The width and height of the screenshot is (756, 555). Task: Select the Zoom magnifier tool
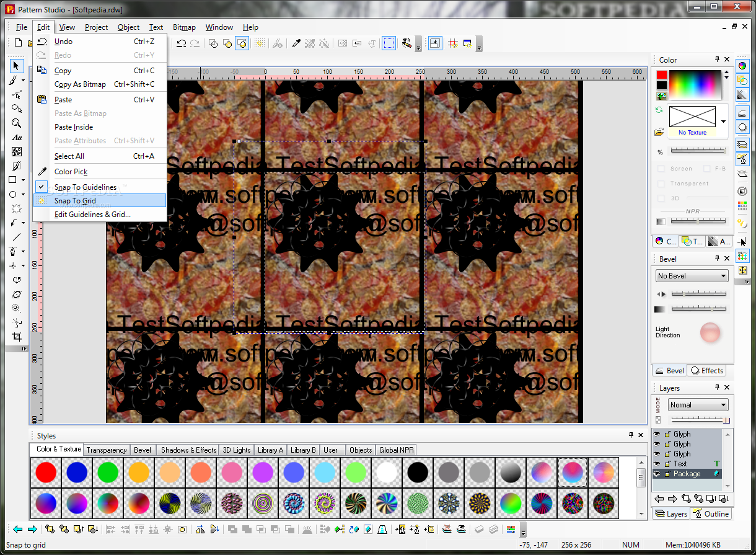click(x=17, y=123)
